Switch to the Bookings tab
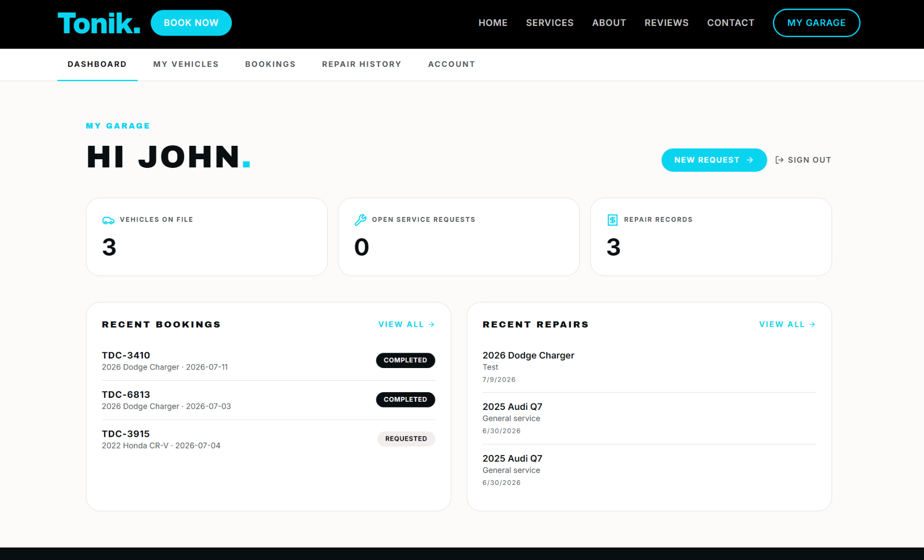This screenshot has height=560, width=924. (270, 64)
